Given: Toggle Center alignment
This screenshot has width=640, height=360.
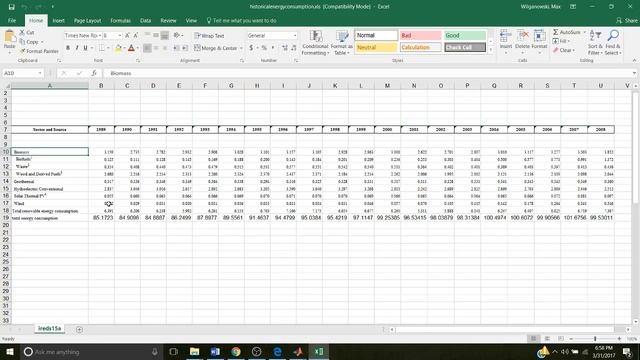Looking at the screenshot, I should [x=156, y=48].
